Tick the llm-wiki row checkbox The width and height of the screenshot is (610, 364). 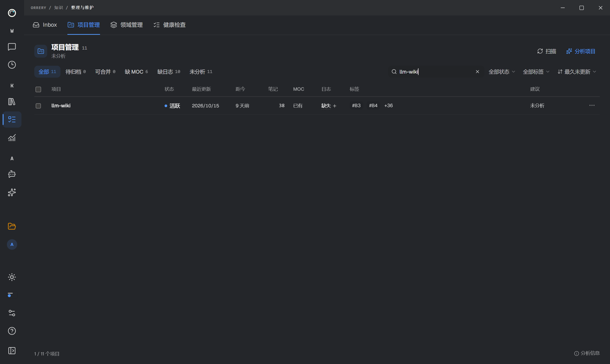click(x=38, y=106)
